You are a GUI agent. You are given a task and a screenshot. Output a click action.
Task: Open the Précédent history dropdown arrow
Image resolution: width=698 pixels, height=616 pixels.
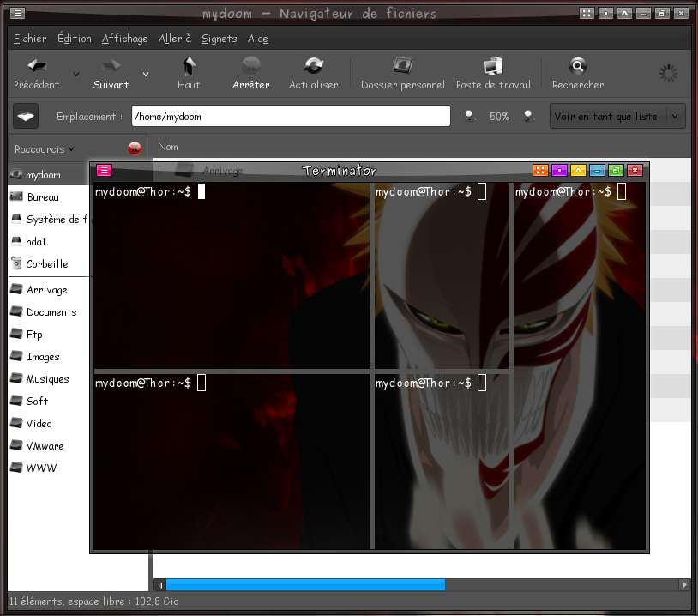(76, 74)
